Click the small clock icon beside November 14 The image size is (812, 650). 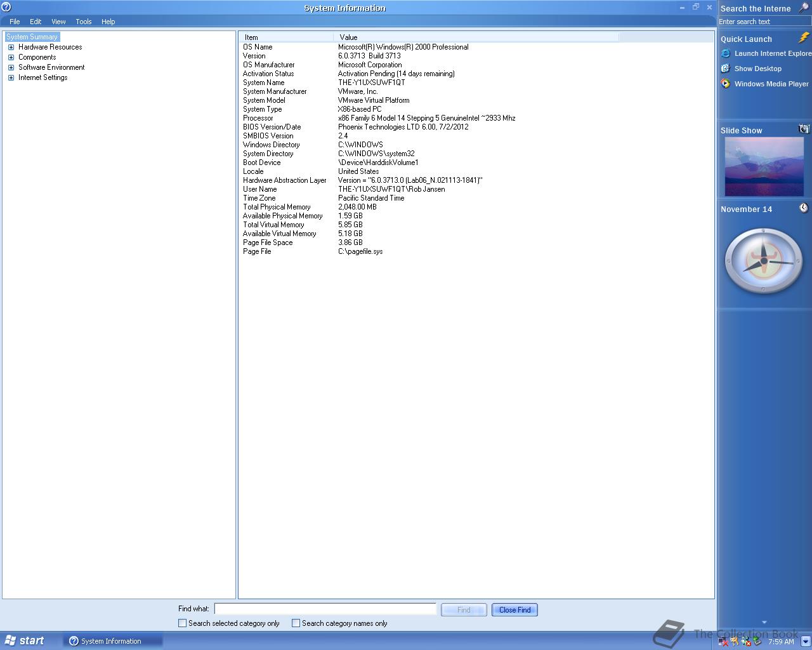tap(804, 208)
